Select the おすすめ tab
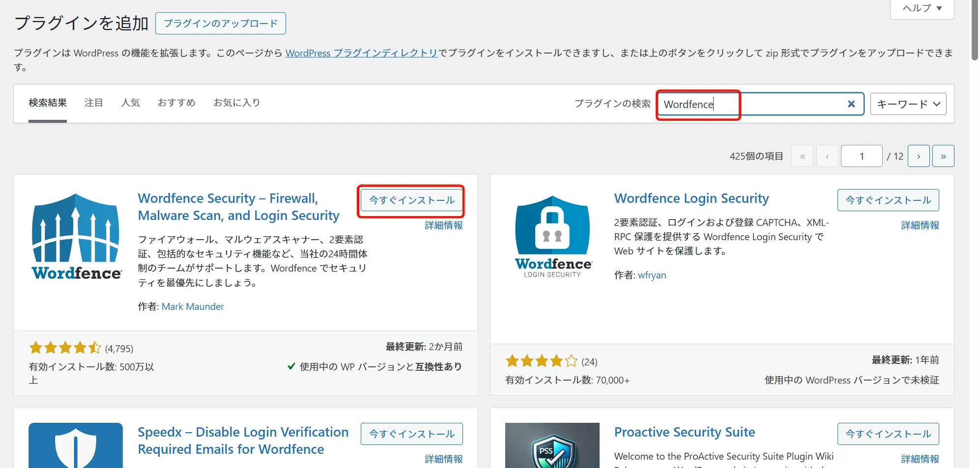980x468 pixels. point(176,103)
